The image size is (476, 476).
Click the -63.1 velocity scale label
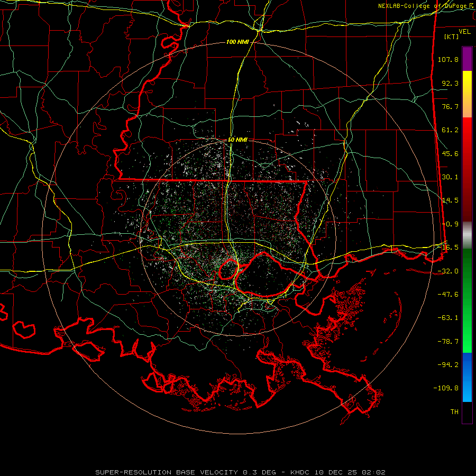448,318
